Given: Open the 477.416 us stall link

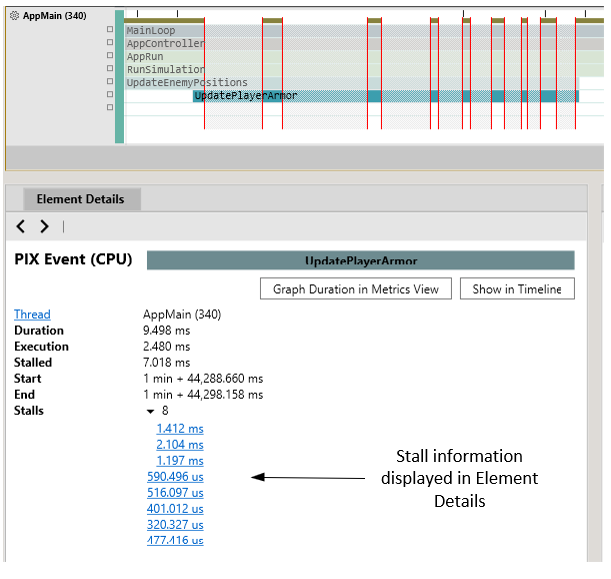Looking at the screenshot, I should coord(175,540).
